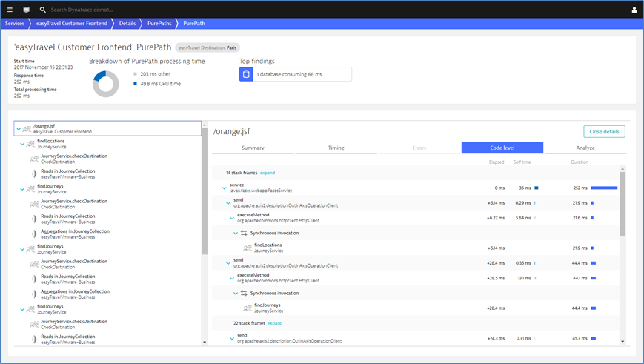644x364 pixels.
Task: Click the 49.8 ms CPU time legend entry
Action: (157, 84)
